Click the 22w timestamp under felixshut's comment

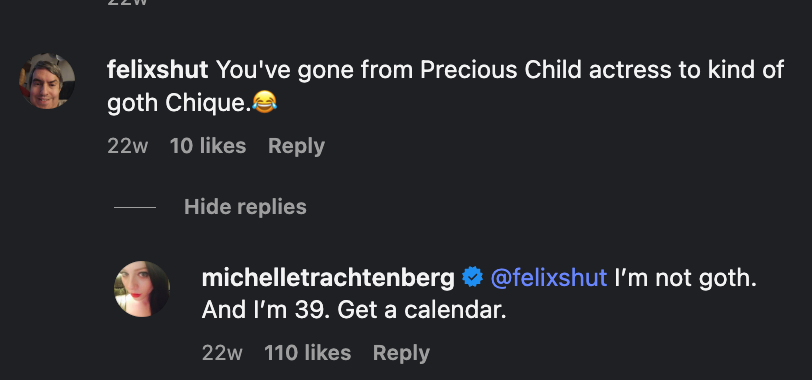[127, 146]
